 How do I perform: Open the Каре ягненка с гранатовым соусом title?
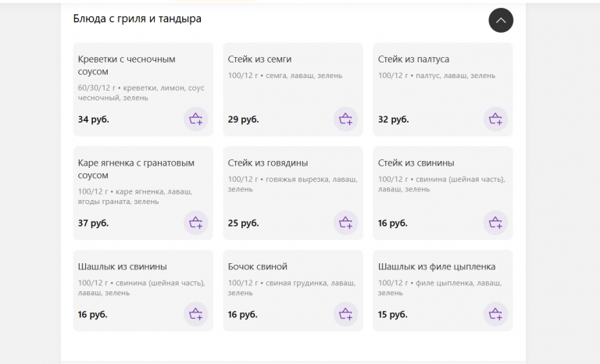point(136,169)
